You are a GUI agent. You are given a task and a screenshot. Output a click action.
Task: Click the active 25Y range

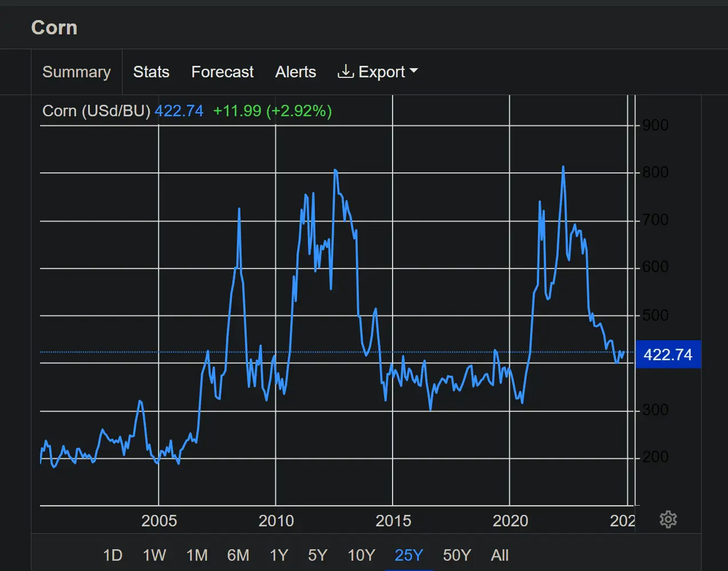[409, 555]
